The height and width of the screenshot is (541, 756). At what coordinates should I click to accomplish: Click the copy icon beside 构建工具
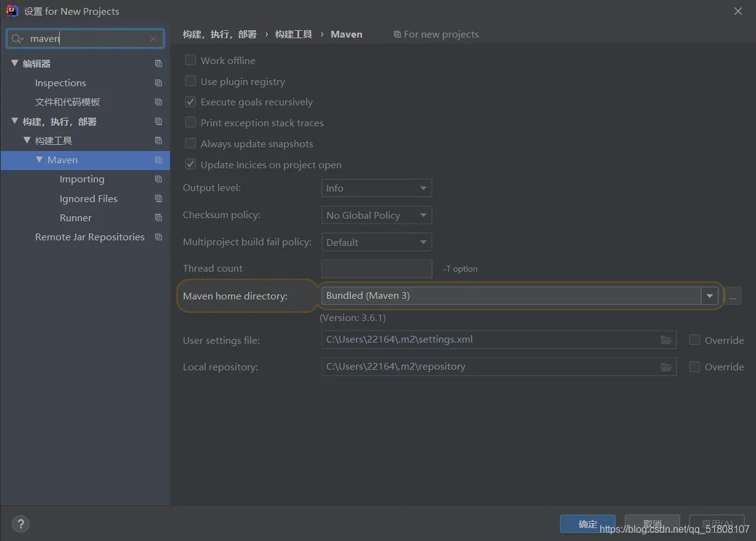158,140
